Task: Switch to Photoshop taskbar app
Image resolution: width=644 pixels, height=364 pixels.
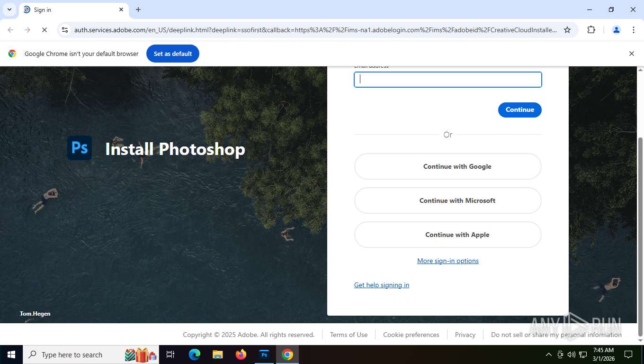Action: [264, 355]
